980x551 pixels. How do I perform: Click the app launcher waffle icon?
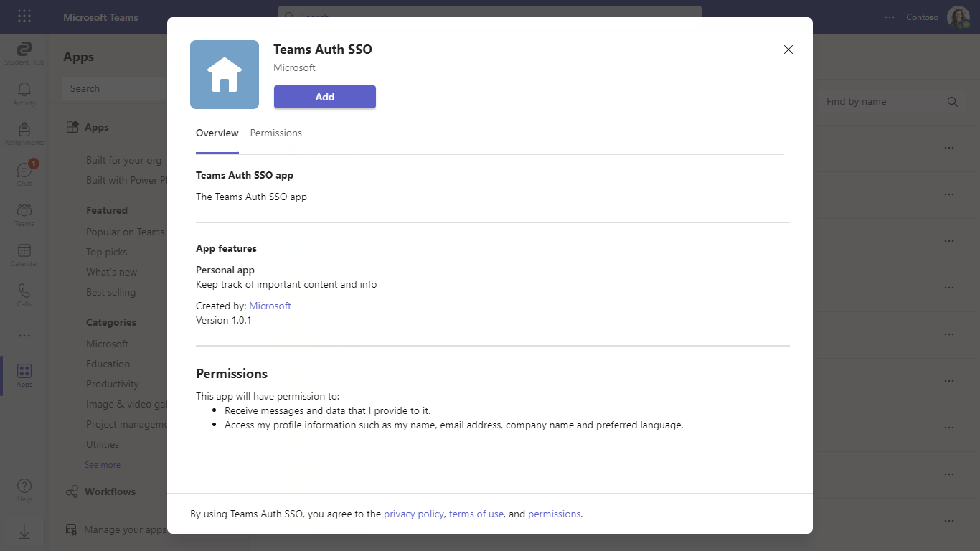(x=24, y=17)
